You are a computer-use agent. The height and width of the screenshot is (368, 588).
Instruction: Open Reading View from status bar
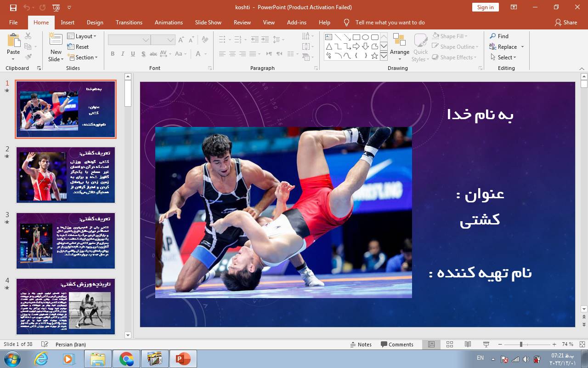(x=468, y=344)
